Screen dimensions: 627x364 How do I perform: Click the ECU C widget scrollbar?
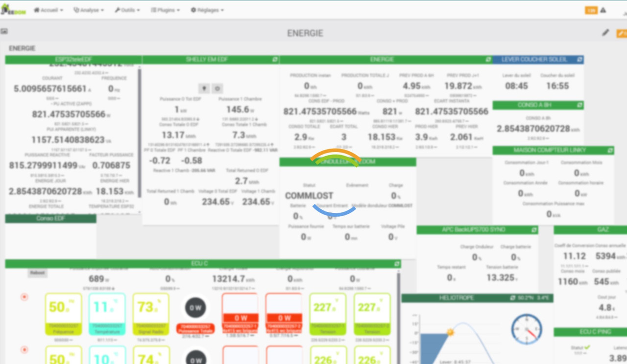[x=398, y=317]
